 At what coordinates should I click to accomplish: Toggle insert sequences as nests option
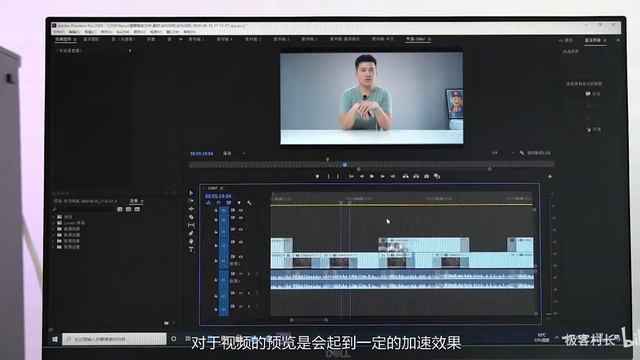[209, 203]
